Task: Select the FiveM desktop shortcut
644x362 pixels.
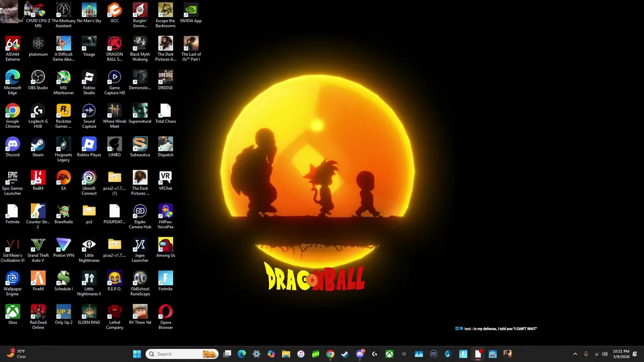Action: (38, 282)
